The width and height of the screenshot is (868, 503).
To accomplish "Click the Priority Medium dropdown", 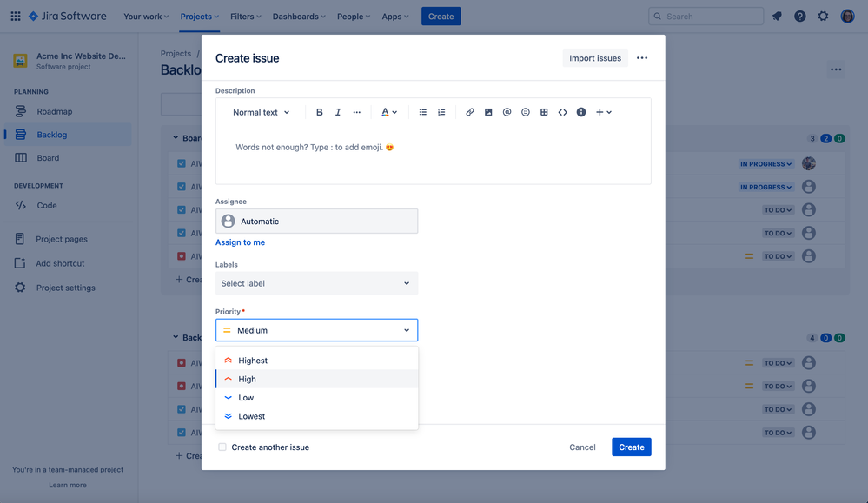I will tap(316, 330).
